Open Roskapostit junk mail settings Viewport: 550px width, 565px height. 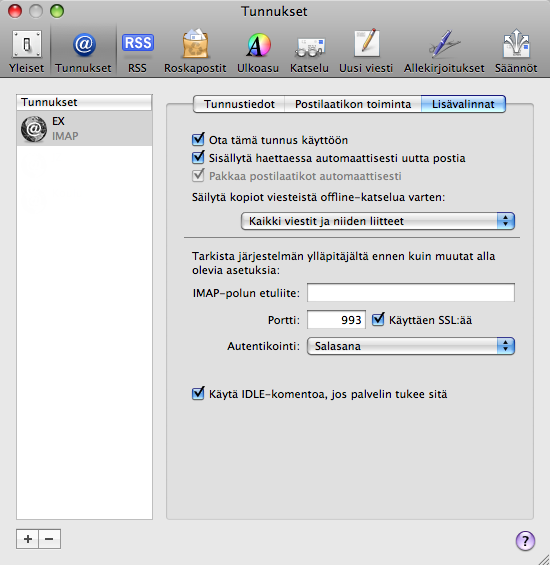195,52
